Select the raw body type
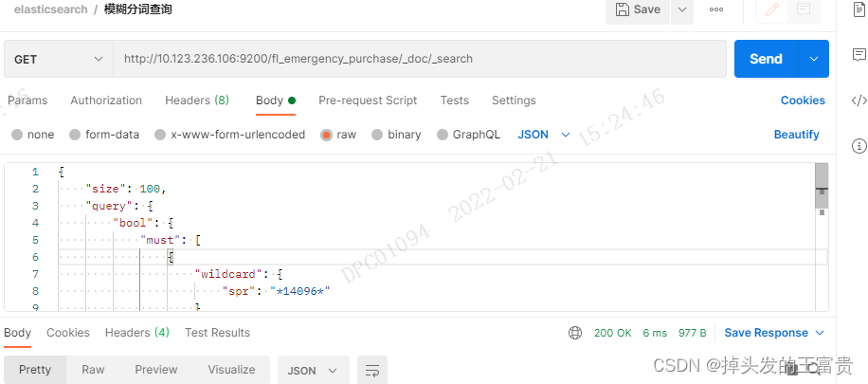Viewport: 868px width, 384px height. (x=339, y=135)
